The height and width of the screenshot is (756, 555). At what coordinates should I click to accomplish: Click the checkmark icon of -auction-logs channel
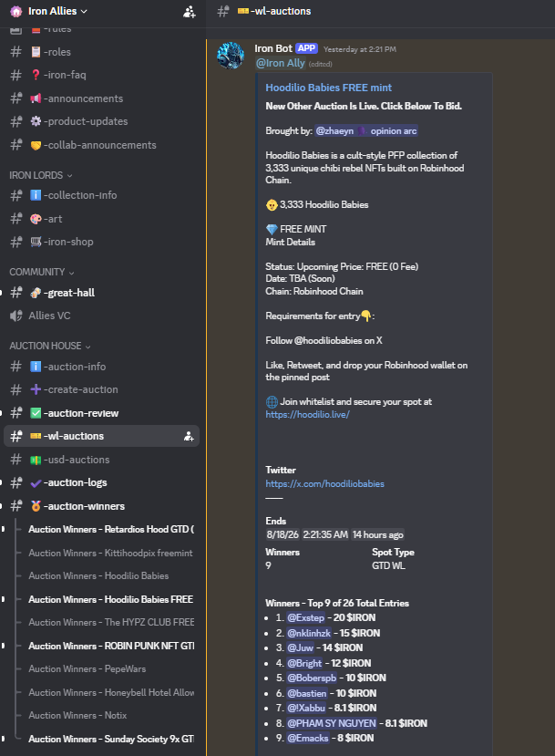click(x=36, y=483)
